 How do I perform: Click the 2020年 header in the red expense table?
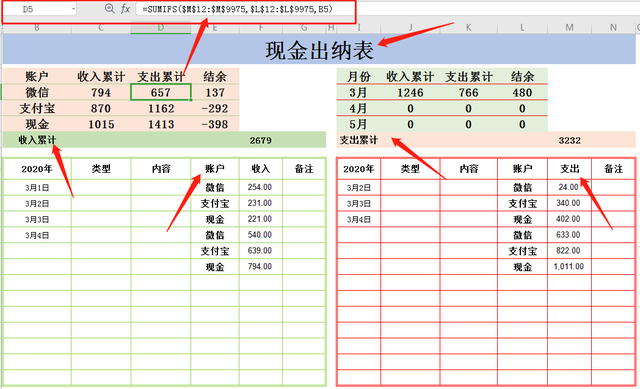coord(359,169)
